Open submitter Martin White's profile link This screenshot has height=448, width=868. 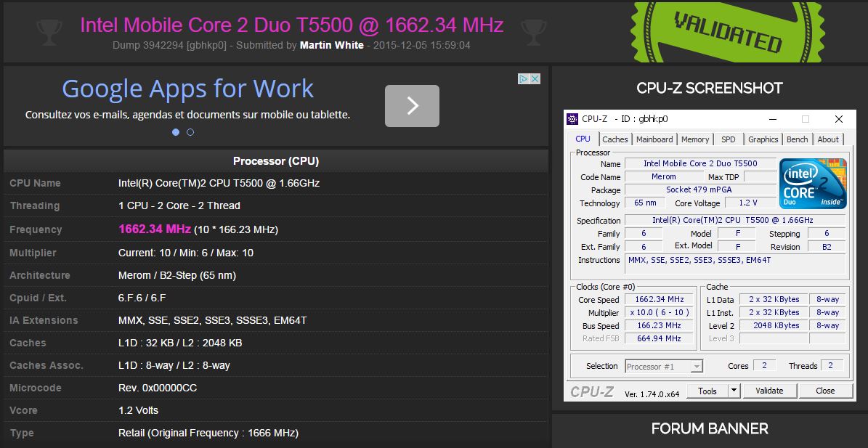tap(332, 45)
